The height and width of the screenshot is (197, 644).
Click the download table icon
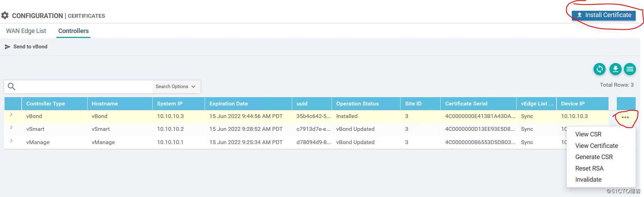pos(615,69)
